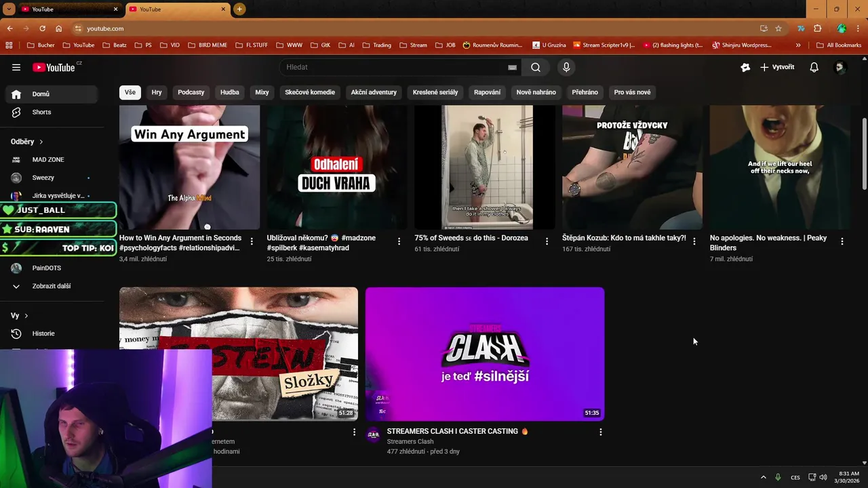Screen dimensions: 868x488
Task: Select the Hry filter chip
Action: [157, 92]
